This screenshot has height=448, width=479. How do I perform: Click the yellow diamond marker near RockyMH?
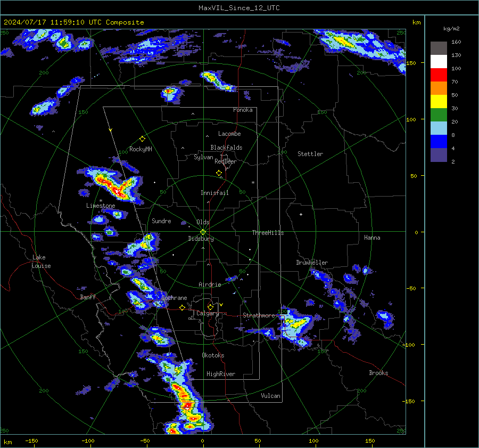pos(142,139)
